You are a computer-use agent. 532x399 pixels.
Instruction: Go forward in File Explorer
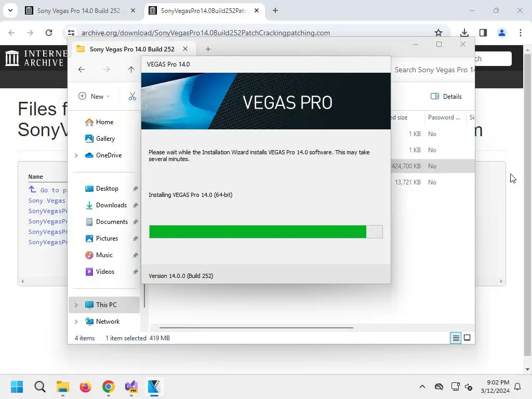pos(106,70)
